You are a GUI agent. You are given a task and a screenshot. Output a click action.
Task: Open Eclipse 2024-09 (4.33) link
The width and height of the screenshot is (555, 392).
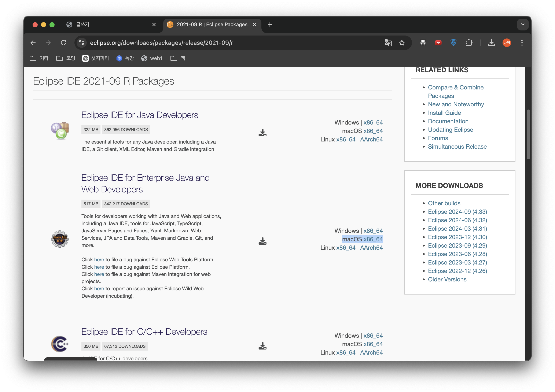tap(457, 212)
